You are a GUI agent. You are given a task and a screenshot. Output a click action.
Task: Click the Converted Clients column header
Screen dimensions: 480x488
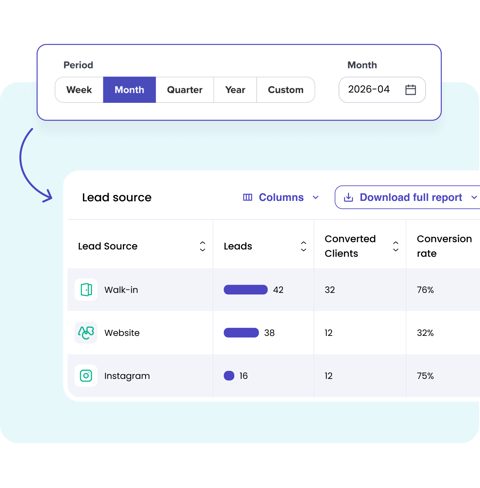coord(350,246)
